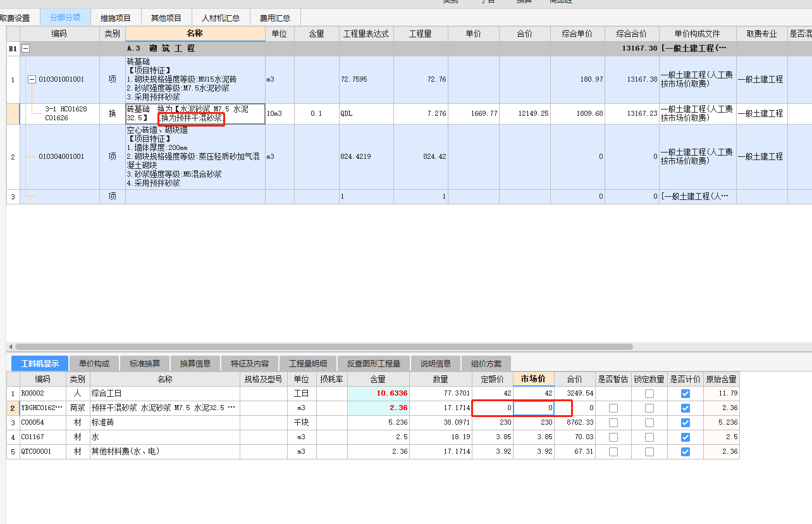Switch to 费用汇总 tab
The width and height of the screenshot is (812, 524).
pyautogui.click(x=275, y=18)
